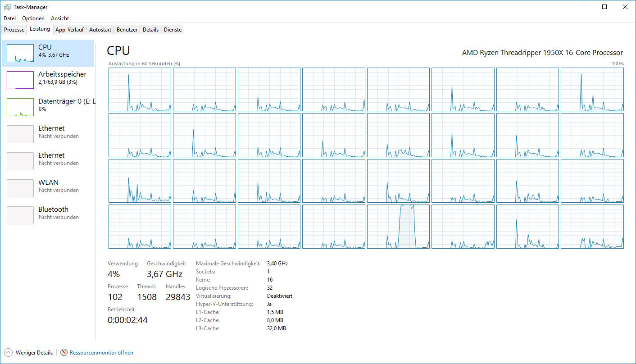Click the Task-Manager title bar icon

pos(7,7)
